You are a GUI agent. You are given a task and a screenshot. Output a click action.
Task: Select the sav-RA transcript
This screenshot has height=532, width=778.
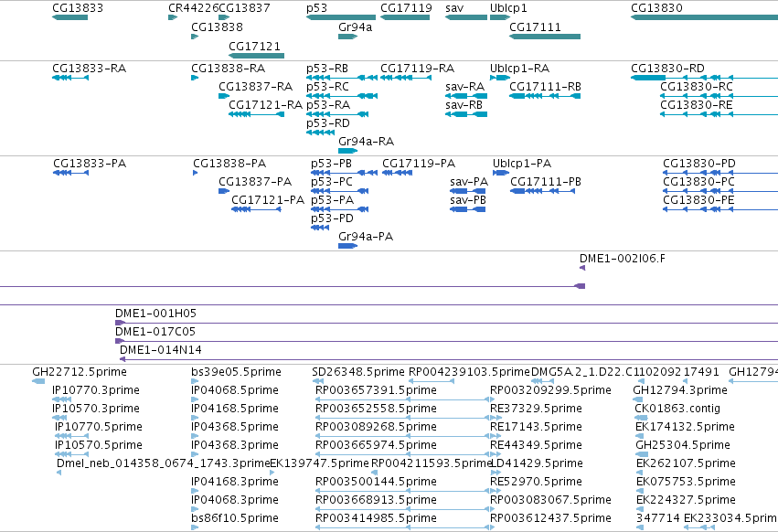466,96
